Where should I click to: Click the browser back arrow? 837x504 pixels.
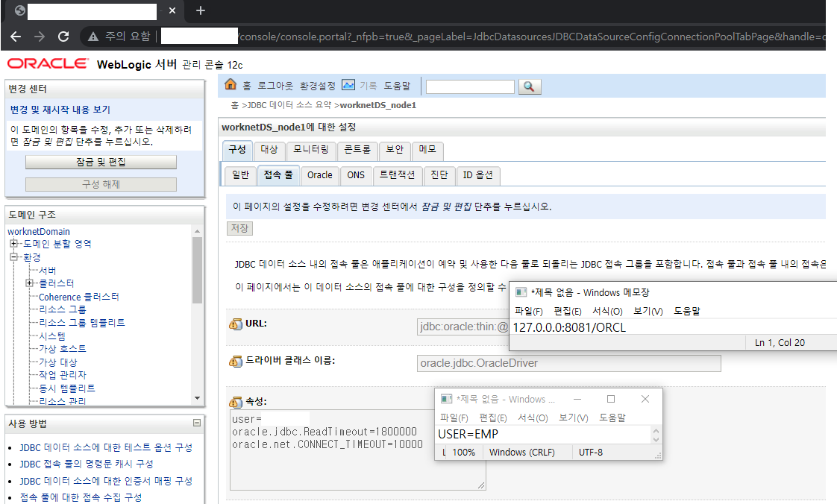[x=16, y=37]
